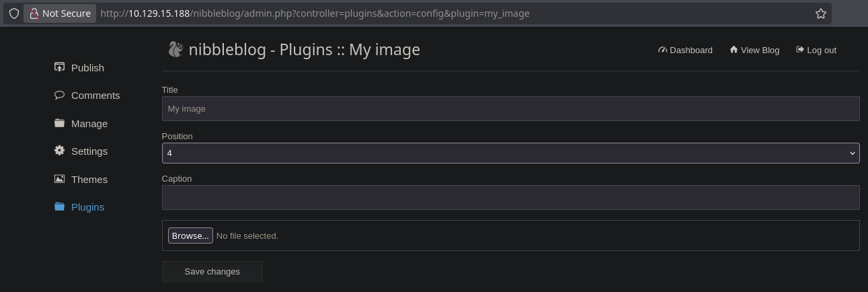Screen dimensions: 868x292
Task: Click the Plugins folder icon
Action: tap(59, 207)
